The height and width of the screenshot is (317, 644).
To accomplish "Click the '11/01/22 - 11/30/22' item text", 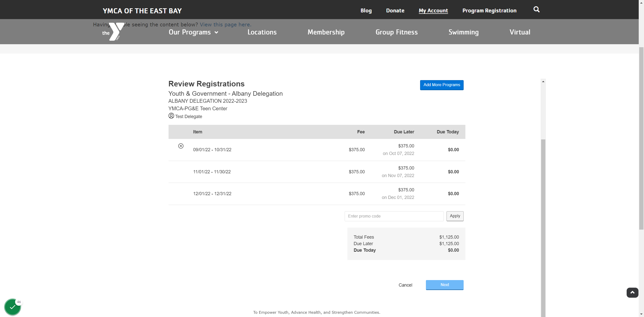I will pyautogui.click(x=212, y=172).
